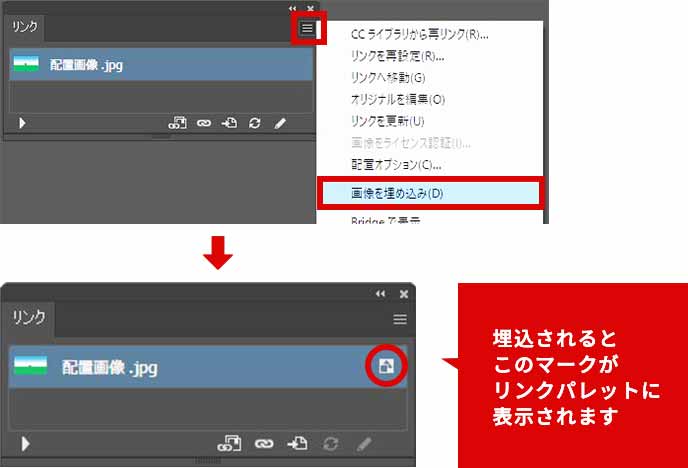
Task: Click the chain Relink icon in lower panel
Action: click(265, 443)
